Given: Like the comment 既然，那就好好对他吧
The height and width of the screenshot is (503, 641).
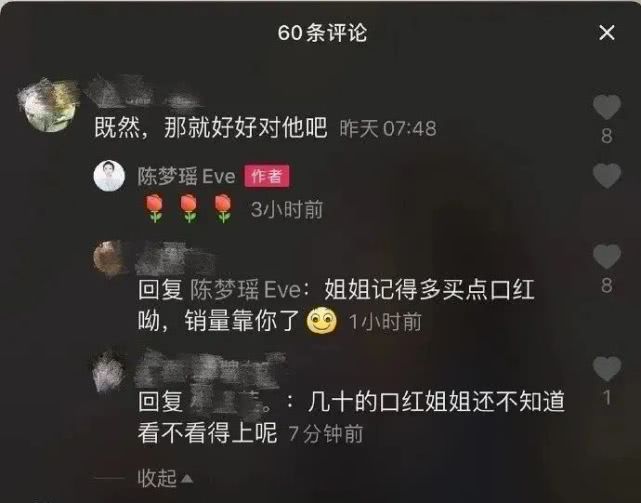Looking at the screenshot, I should coord(607,107).
